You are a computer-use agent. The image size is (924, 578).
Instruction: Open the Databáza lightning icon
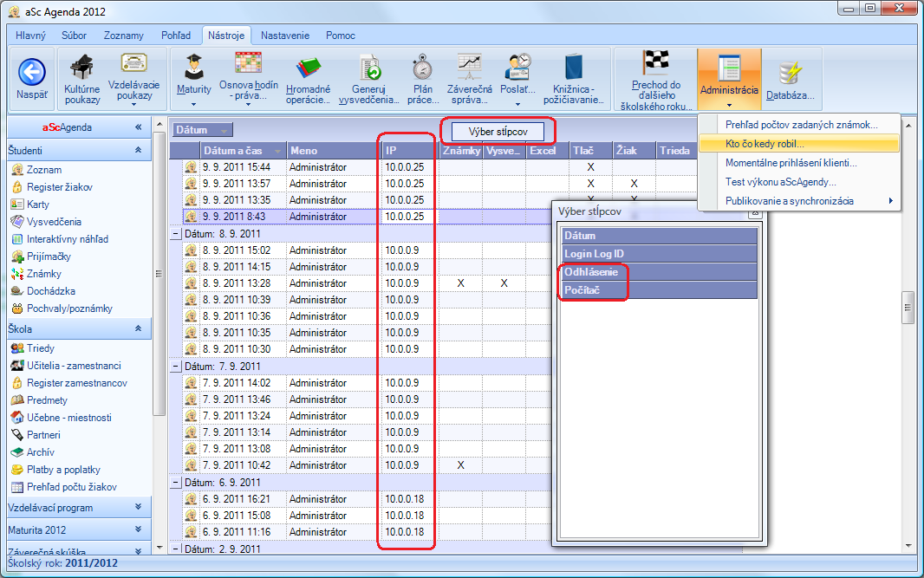point(791,73)
